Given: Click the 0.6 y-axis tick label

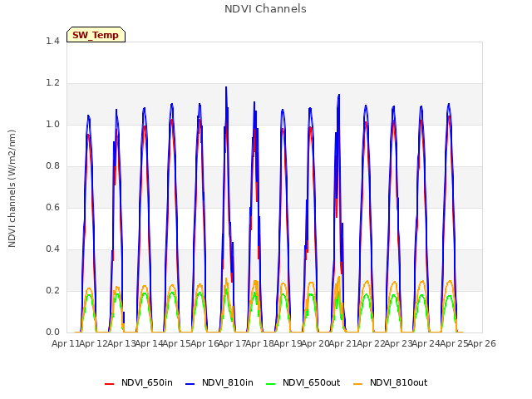Looking at the screenshot, I should (x=52, y=208).
